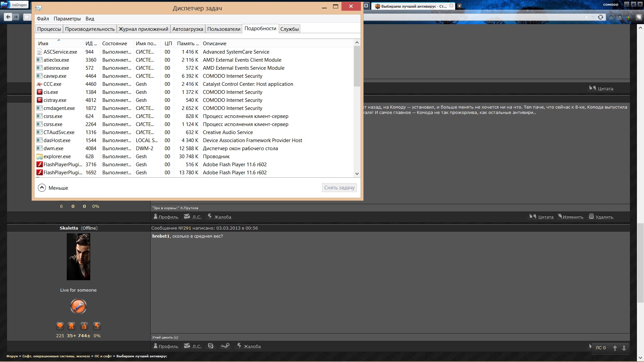
Task: Go back in IceDragon browser
Action: point(8,17)
